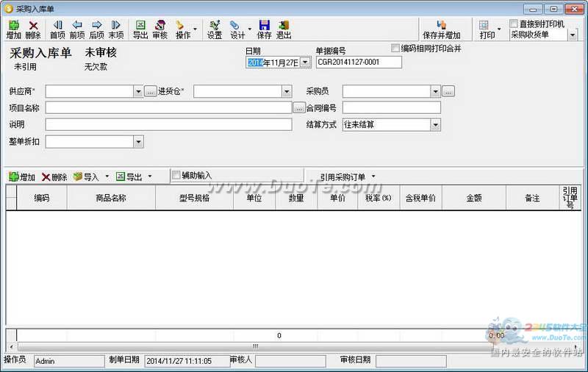Click the 项目名称 input field
The image size is (588, 372).
(x=168, y=108)
